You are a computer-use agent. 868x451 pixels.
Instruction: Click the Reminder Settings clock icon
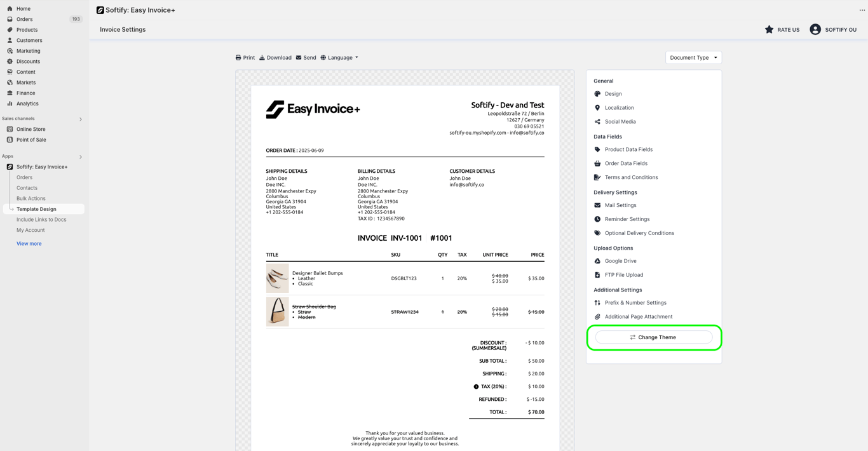coord(597,219)
